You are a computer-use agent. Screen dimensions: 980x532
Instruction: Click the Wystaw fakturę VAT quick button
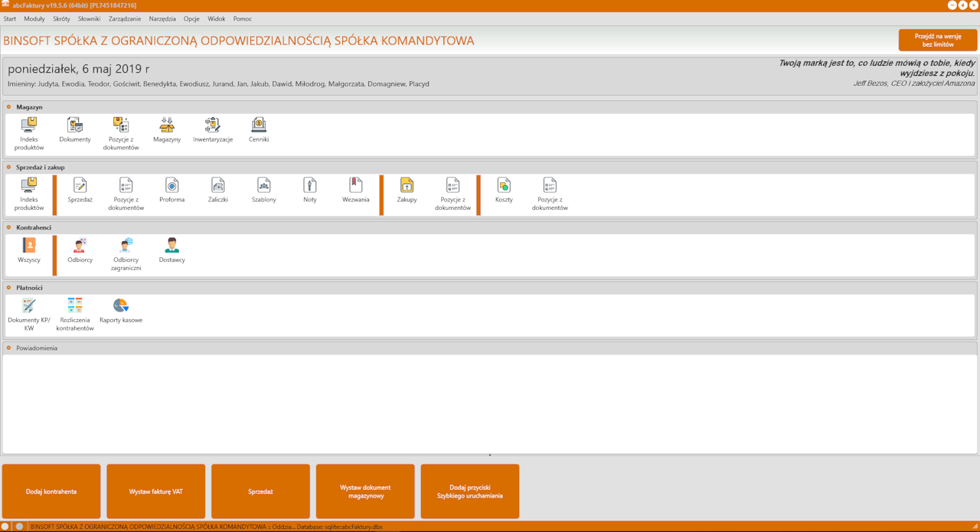coord(156,491)
